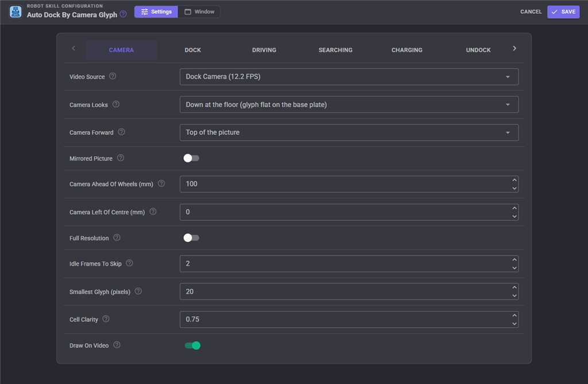
Task: Decrease Smallest Glyph pixels value
Action: (514, 296)
